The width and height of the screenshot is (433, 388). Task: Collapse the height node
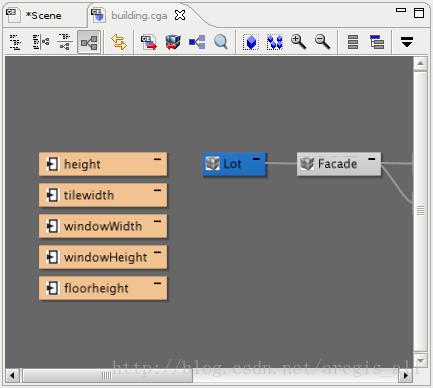[x=157, y=159]
